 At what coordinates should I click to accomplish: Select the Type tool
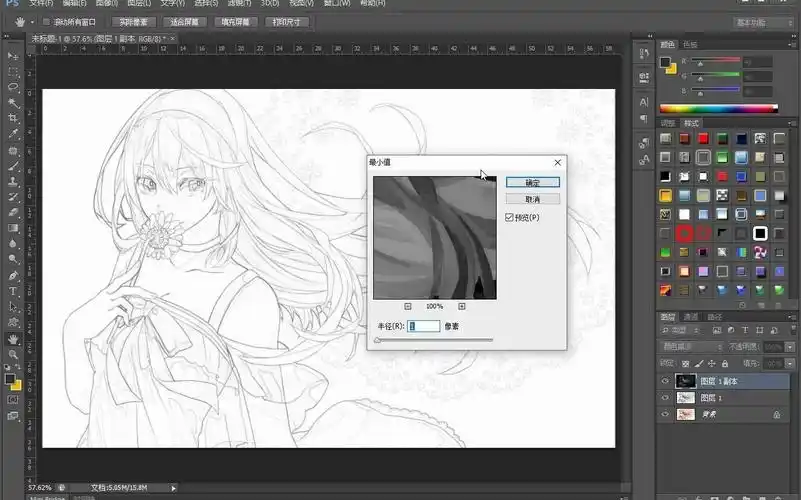[14, 291]
